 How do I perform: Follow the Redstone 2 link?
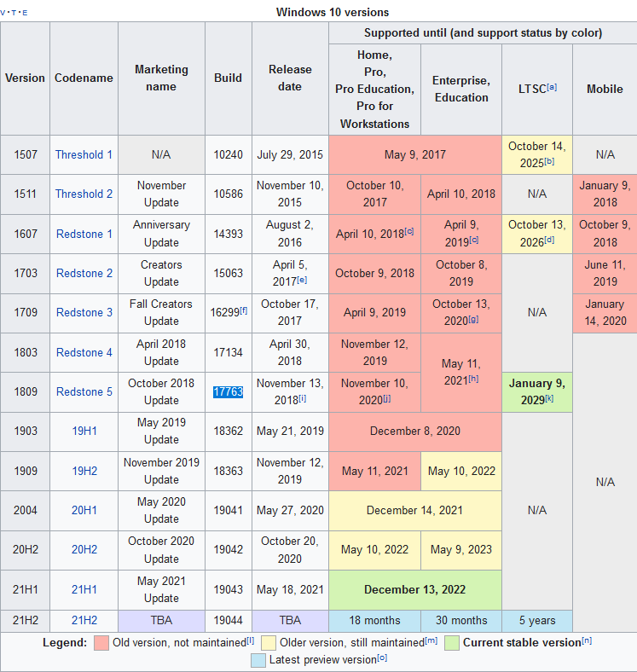tap(84, 273)
